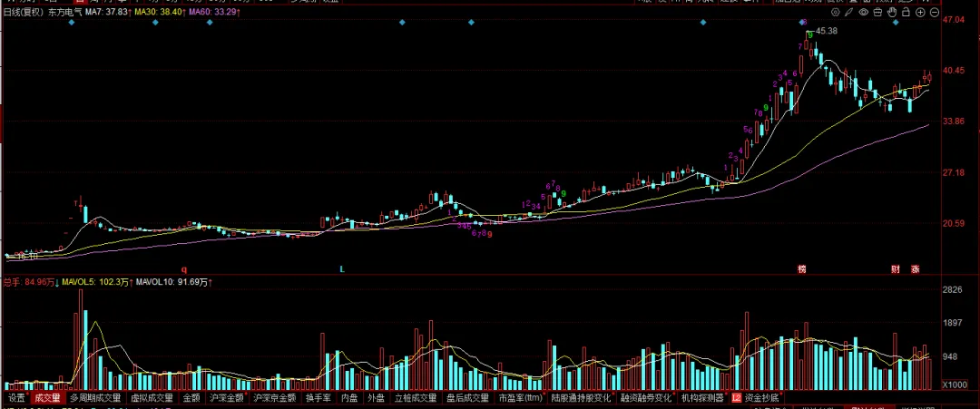Image resolution: width=980 pixels, height=409 pixels.
Task: Switch to 多周期成交量 tab
Action: coord(95,398)
